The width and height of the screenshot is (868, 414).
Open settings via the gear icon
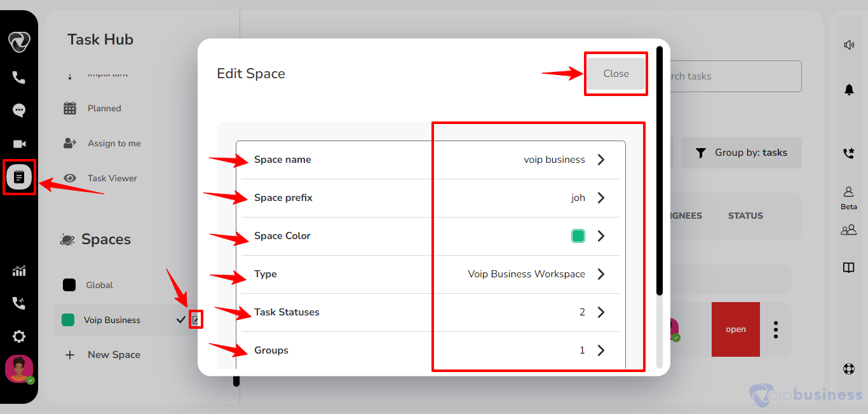tap(19, 336)
